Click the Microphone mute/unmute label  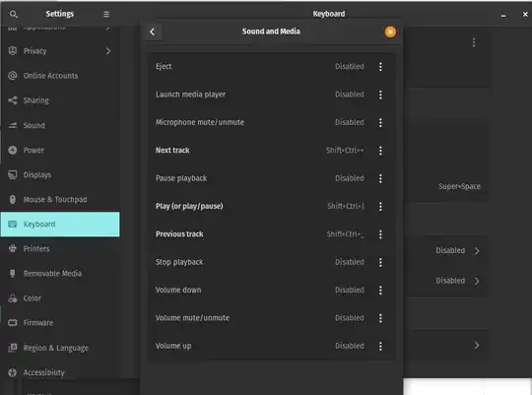pyautogui.click(x=200, y=122)
